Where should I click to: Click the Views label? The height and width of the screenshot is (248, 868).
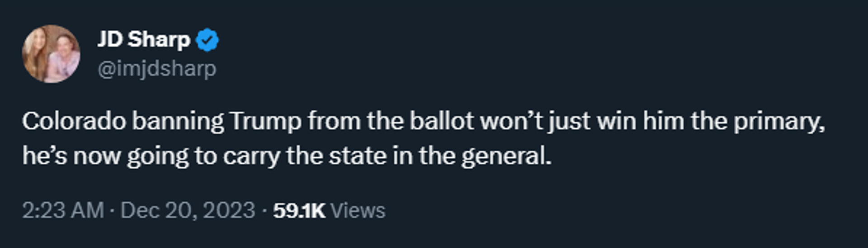coord(358,211)
